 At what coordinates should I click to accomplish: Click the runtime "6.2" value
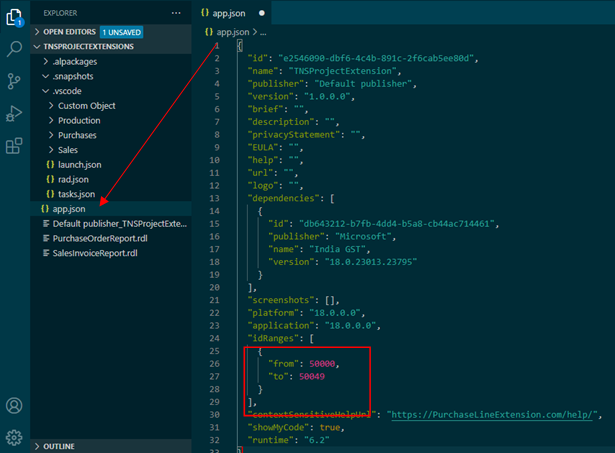(317, 440)
